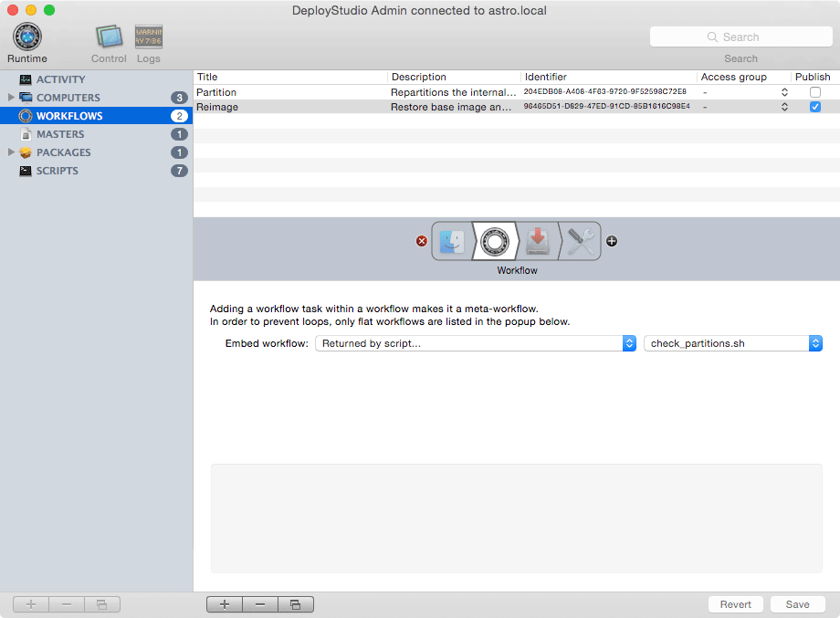This screenshot has height=618, width=840.
Task: Expand the COMPUTERS sidebar group
Action: point(11,98)
